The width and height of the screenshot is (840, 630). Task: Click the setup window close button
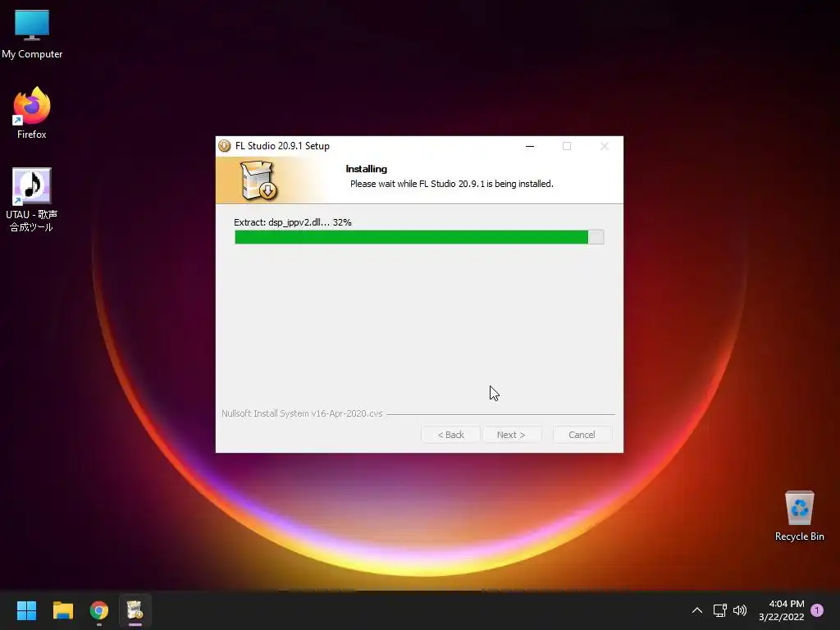pyautogui.click(x=605, y=146)
